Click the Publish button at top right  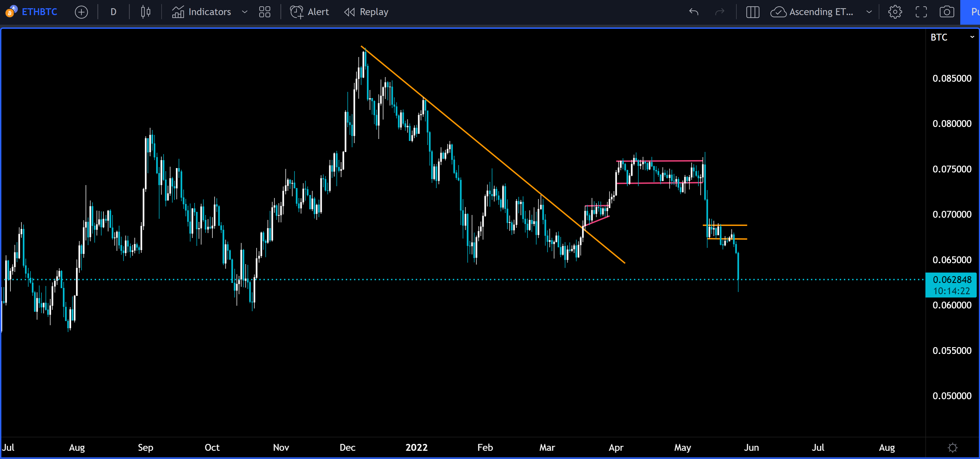[970, 12]
